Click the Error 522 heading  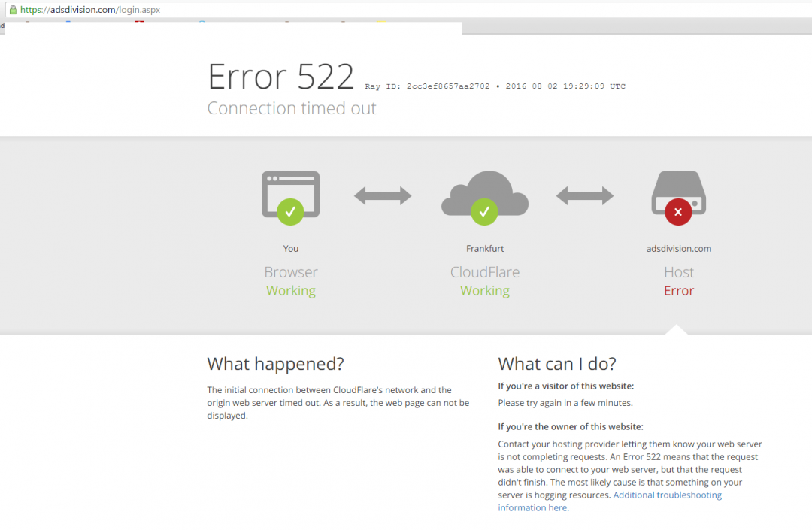pyautogui.click(x=280, y=77)
